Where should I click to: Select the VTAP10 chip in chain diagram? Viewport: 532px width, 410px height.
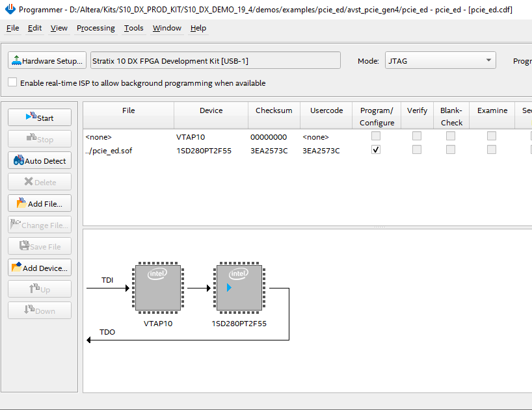point(158,288)
